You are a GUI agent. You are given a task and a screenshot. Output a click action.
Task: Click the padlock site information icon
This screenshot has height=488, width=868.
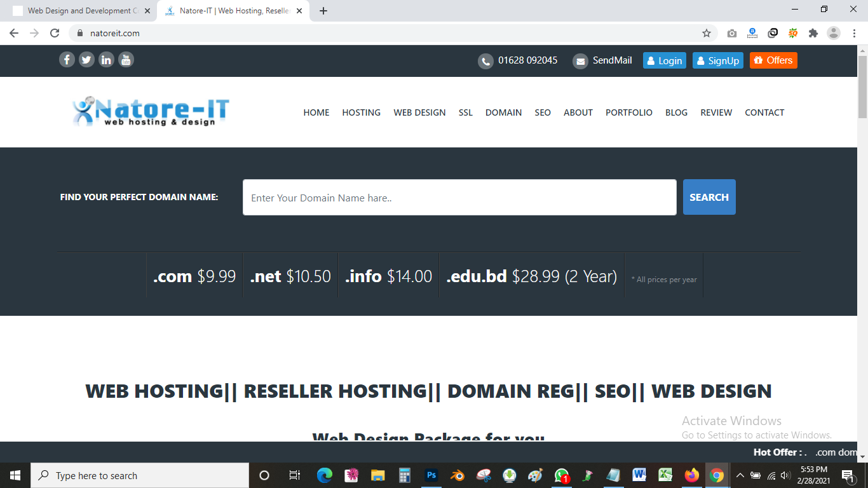80,33
